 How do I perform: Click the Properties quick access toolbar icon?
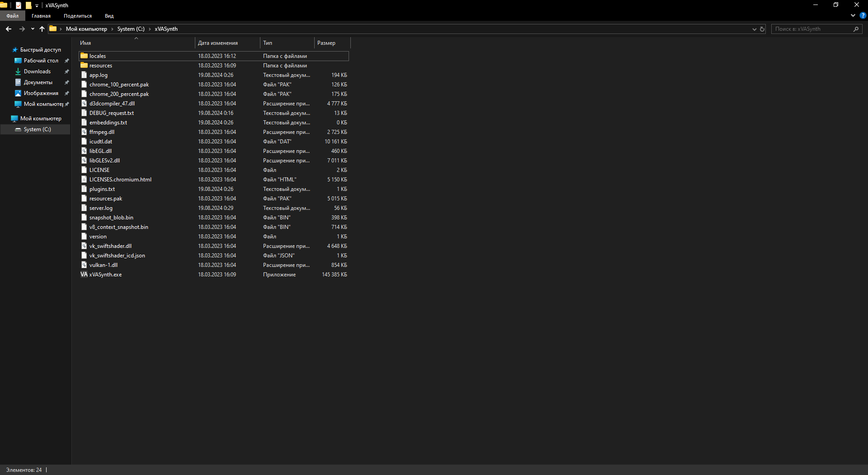(19, 5)
